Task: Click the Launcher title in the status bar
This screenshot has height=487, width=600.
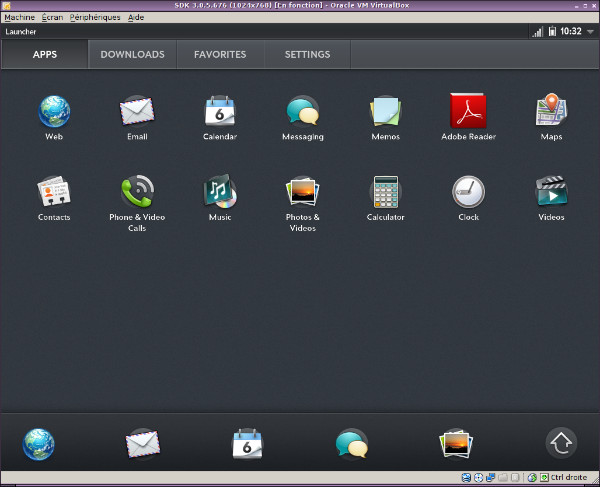Action: 21,32
